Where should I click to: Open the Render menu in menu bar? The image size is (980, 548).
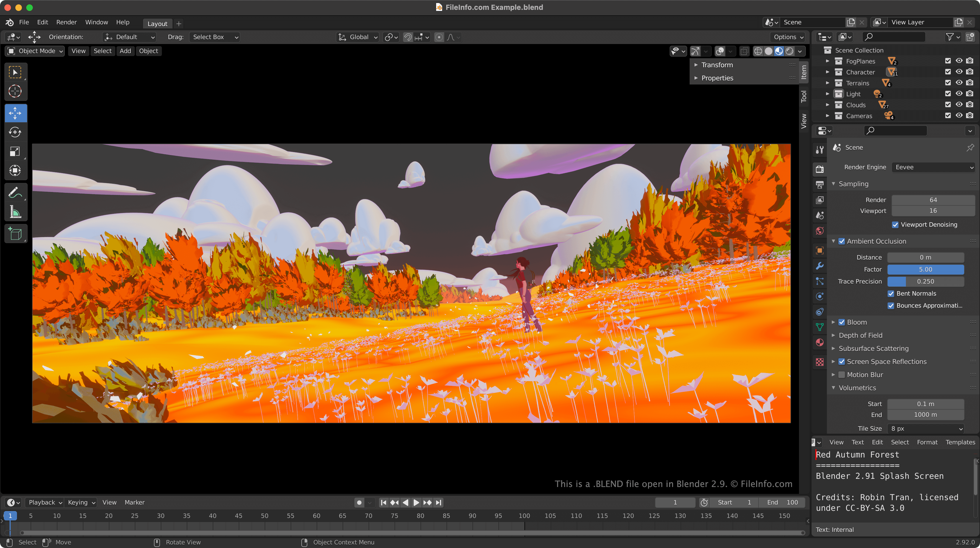[66, 22]
